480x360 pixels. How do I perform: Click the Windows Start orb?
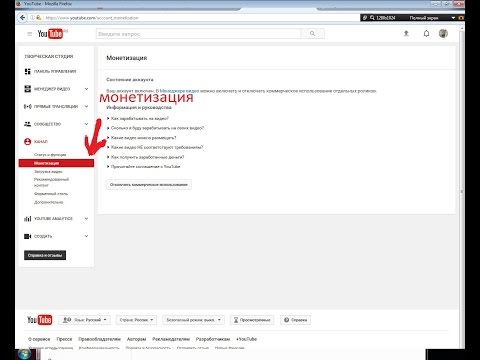click(x=24, y=354)
